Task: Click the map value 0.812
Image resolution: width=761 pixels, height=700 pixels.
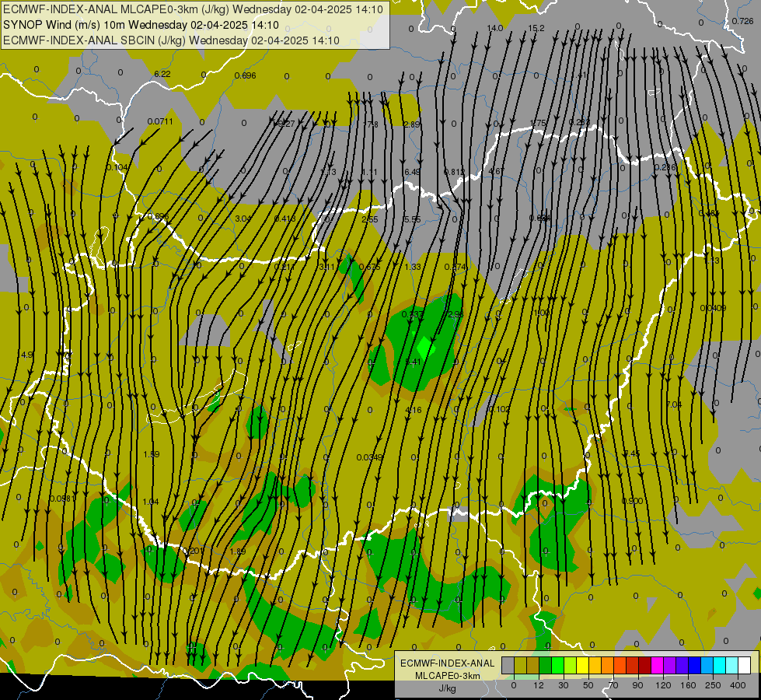Action: (454, 172)
